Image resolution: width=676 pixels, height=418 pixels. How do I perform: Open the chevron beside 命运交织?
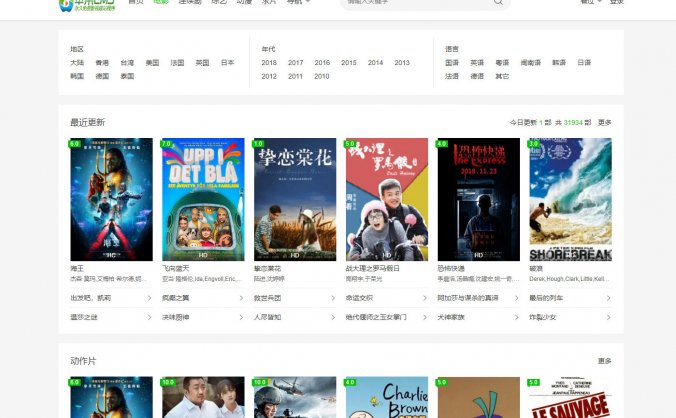point(424,298)
